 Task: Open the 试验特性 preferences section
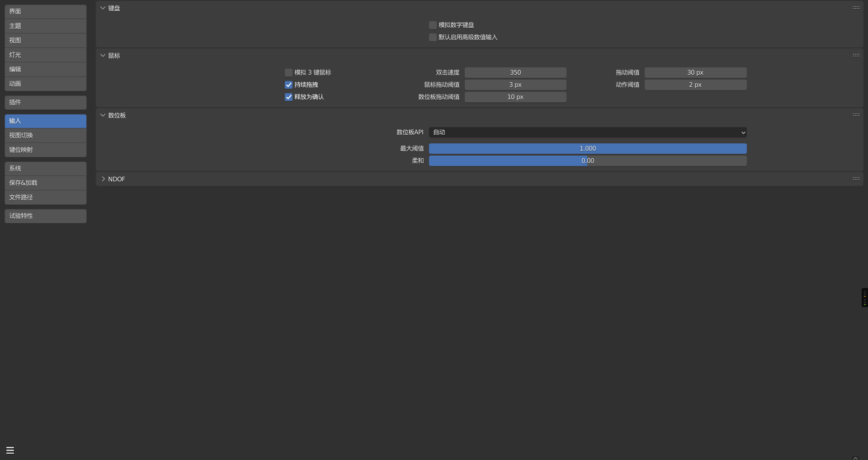click(46, 216)
